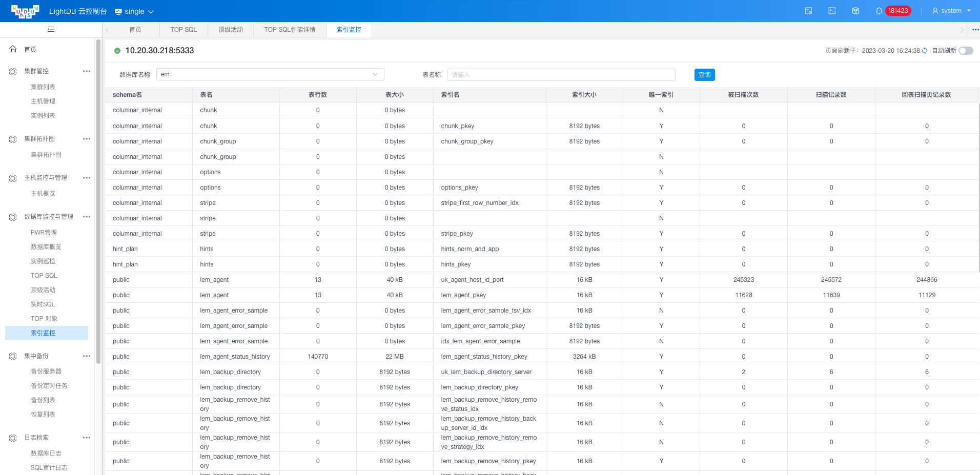Click the user avatar icon beside system

[935, 11]
